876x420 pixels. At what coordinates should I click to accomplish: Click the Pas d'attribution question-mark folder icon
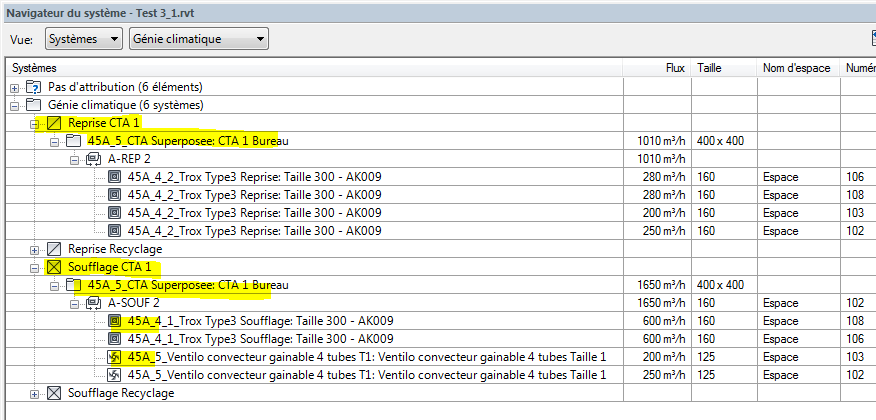click(x=35, y=87)
